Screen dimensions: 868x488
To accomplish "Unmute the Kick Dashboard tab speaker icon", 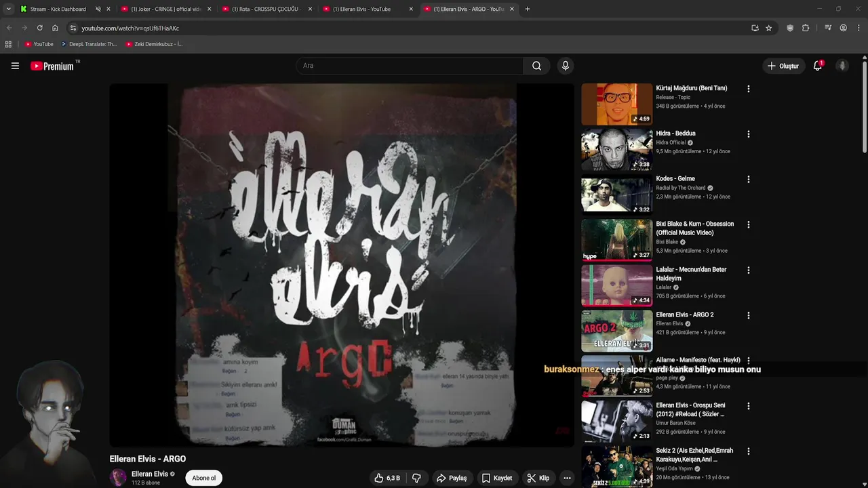I will click(98, 9).
